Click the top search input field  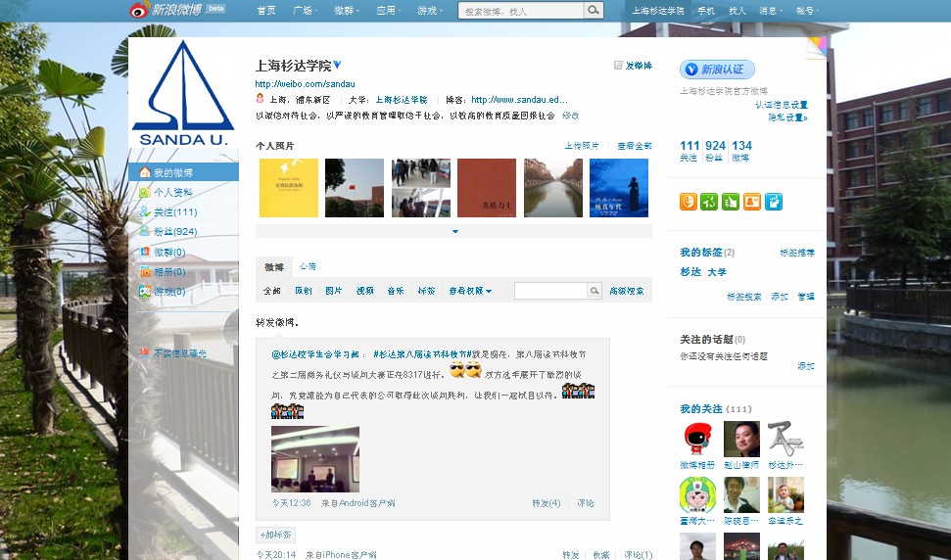pyautogui.click(x=521, y=11)
